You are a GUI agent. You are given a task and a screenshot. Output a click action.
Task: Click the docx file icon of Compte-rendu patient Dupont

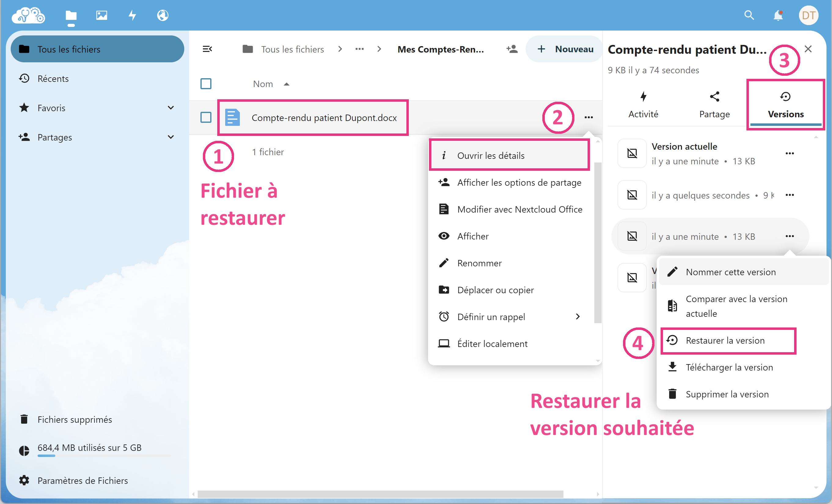233,118
